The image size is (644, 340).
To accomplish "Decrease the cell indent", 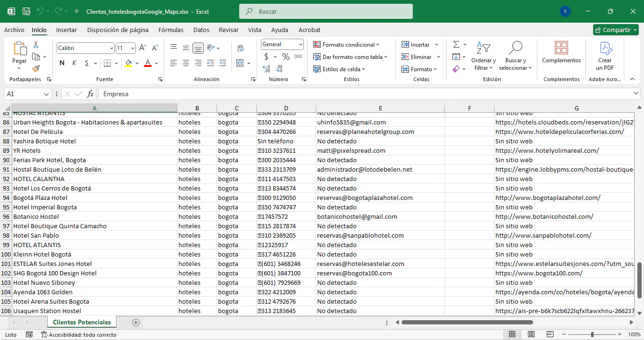I will point(210,63).
